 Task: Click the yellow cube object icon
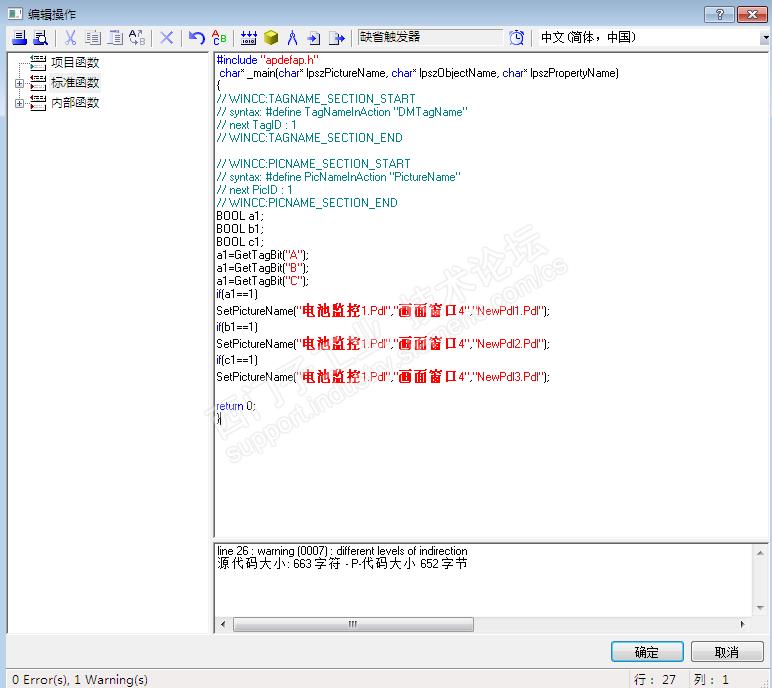271,37
